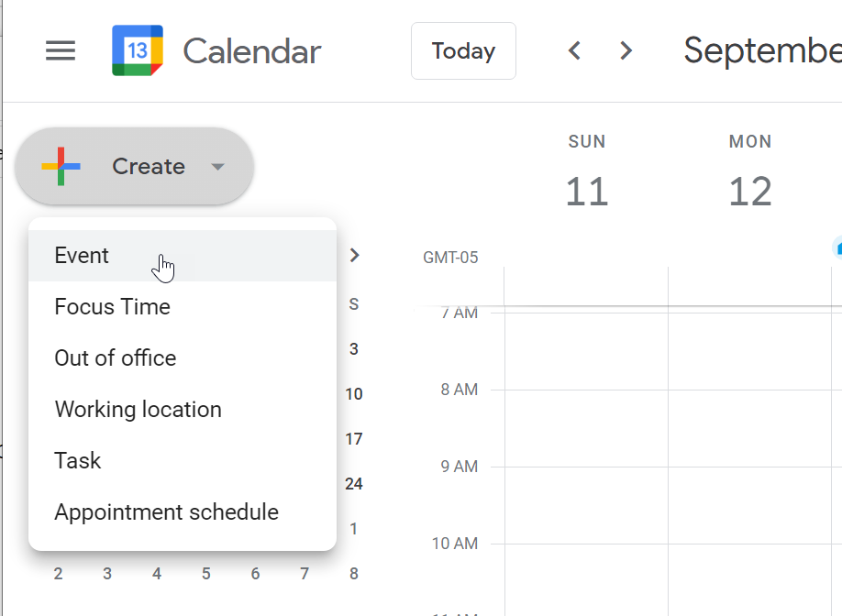842x616 pixels.
Task: Click the Google Calendar logo icon
Action: [x=138, y=51]
